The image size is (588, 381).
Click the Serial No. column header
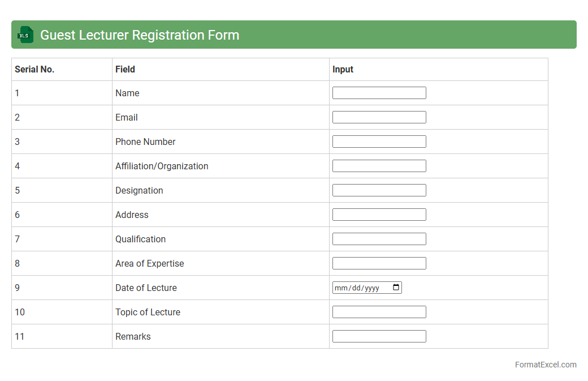[34, 69]
